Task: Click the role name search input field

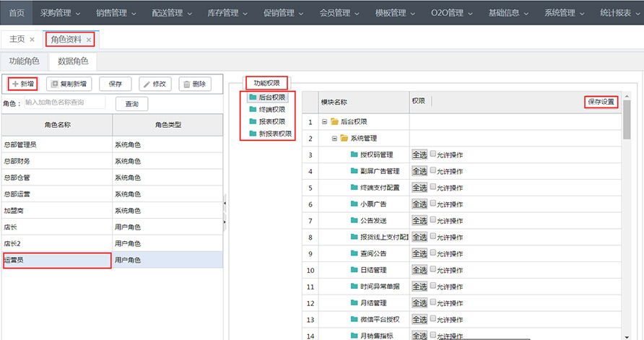Action: click(x=65, y=103)
